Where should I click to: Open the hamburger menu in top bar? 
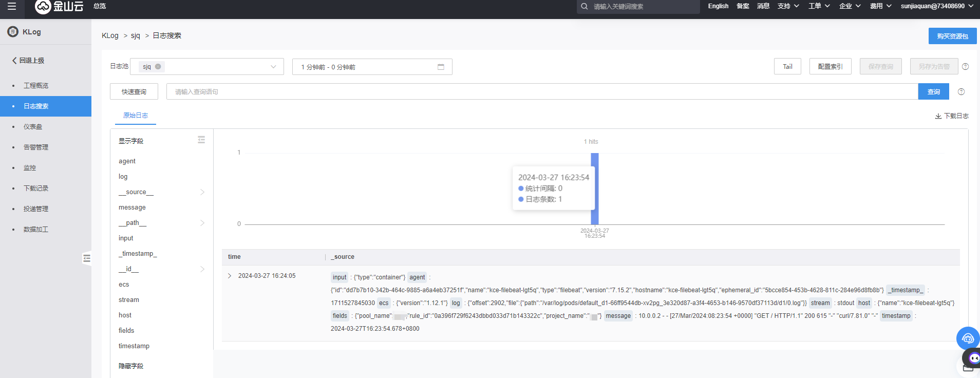(x=12, y=6)
